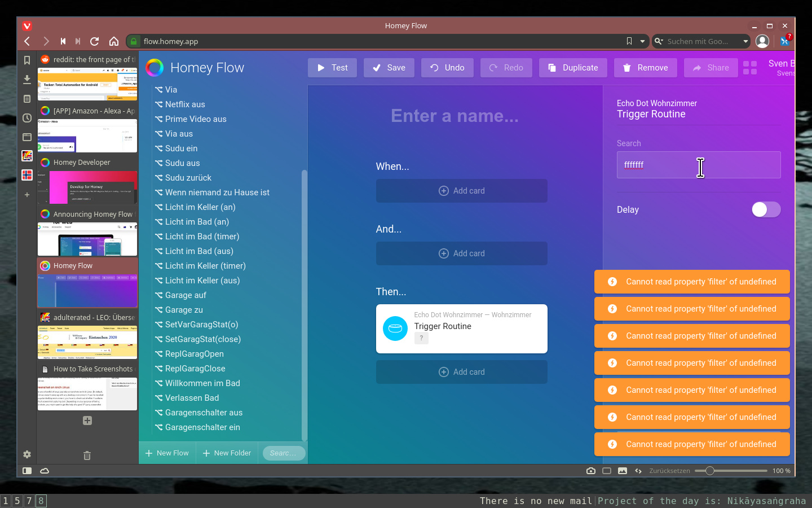Select the Trigger Routine card under Then
This screenshot has width=812, height=508.
pos(462,329)
